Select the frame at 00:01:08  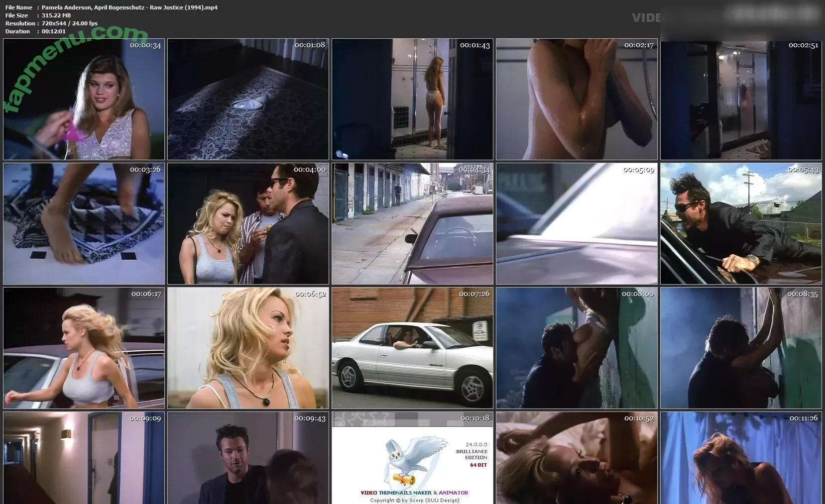[x=248, y=100]
